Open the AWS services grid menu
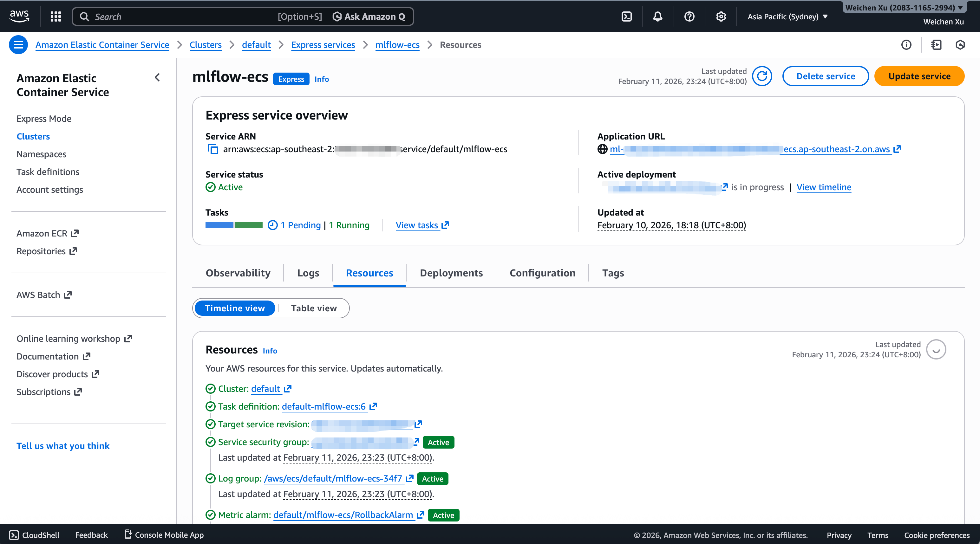The width and height of the screenshot is (980, 544). [56, 16]
